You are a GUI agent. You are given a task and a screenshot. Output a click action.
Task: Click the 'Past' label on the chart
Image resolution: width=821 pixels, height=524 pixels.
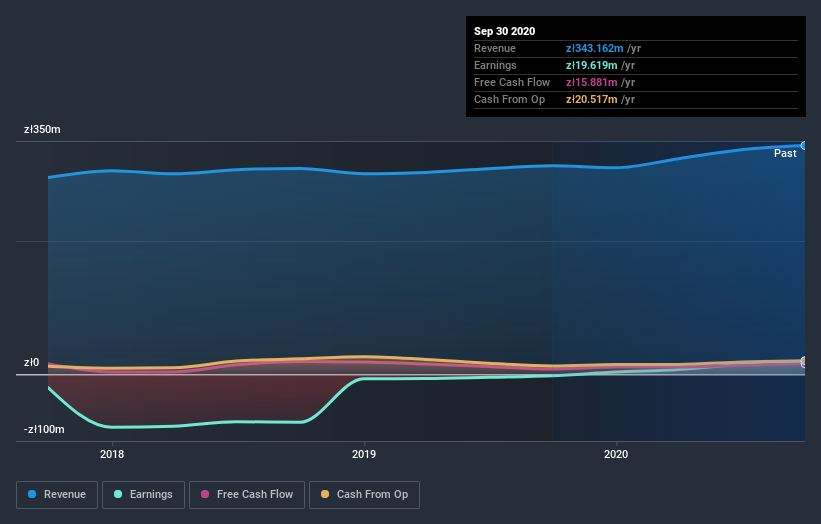(x=785, y=153)
